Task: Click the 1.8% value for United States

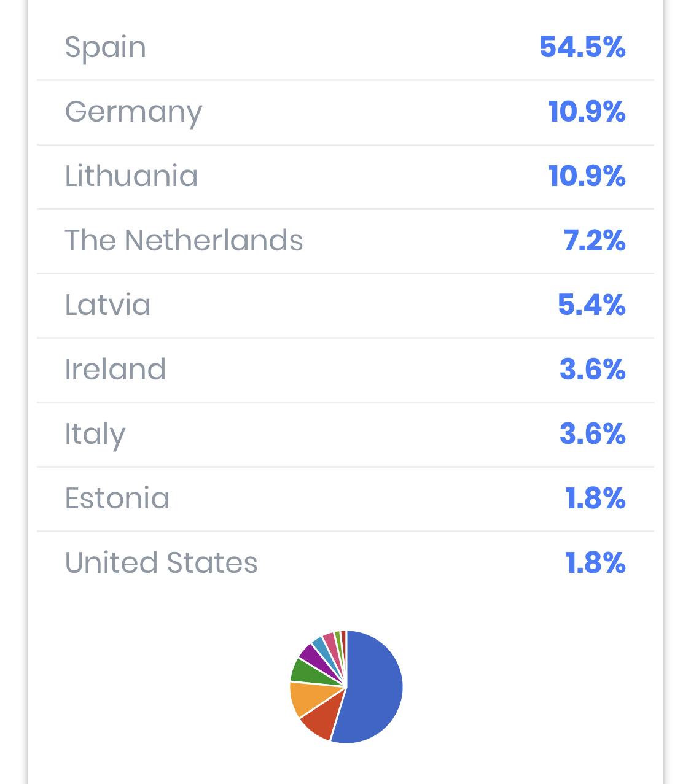Action: (595, 563)
